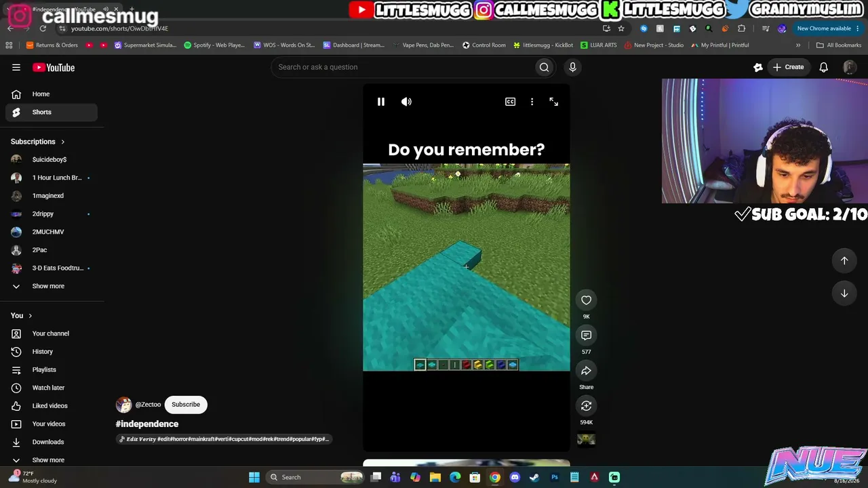
Task: Like the Short with the heart button
Action: pyautogui.click(x=586, y=300)
